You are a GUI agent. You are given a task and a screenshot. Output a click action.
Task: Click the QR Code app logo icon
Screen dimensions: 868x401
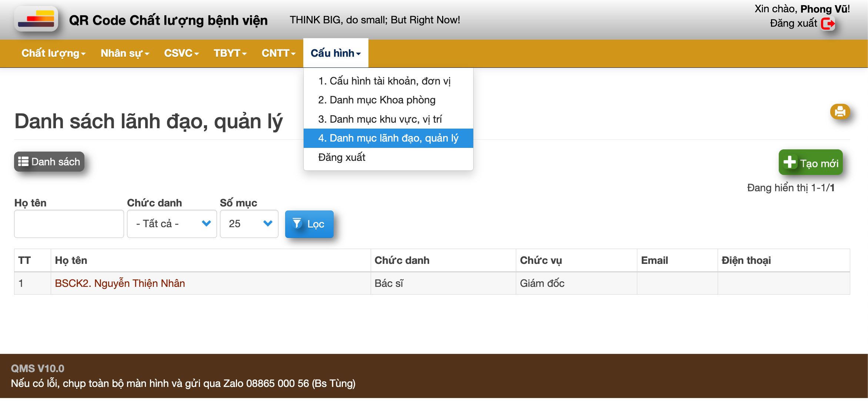[36, 19]
